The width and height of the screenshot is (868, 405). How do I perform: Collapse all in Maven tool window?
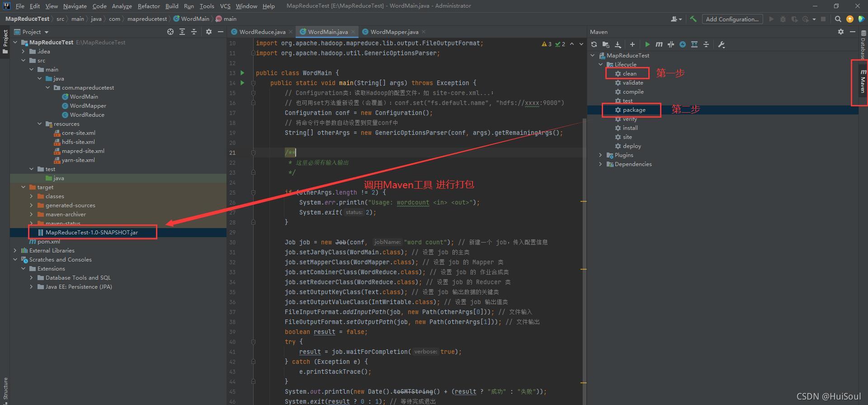point(706,44)
